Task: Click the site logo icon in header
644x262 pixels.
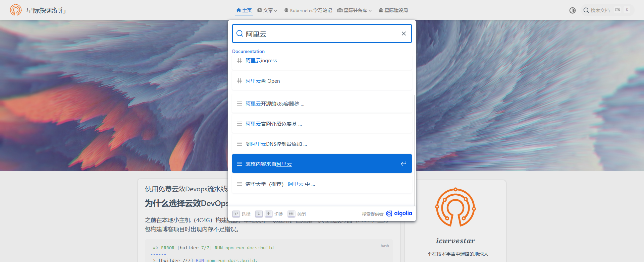Action: (x=15, y=10)
